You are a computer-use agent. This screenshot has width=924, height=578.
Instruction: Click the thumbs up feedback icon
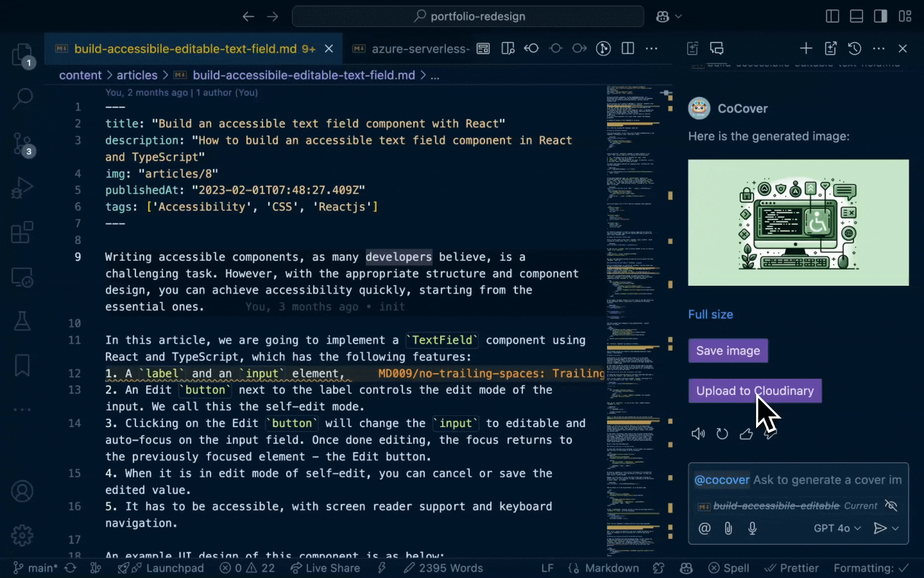(746, 434)
